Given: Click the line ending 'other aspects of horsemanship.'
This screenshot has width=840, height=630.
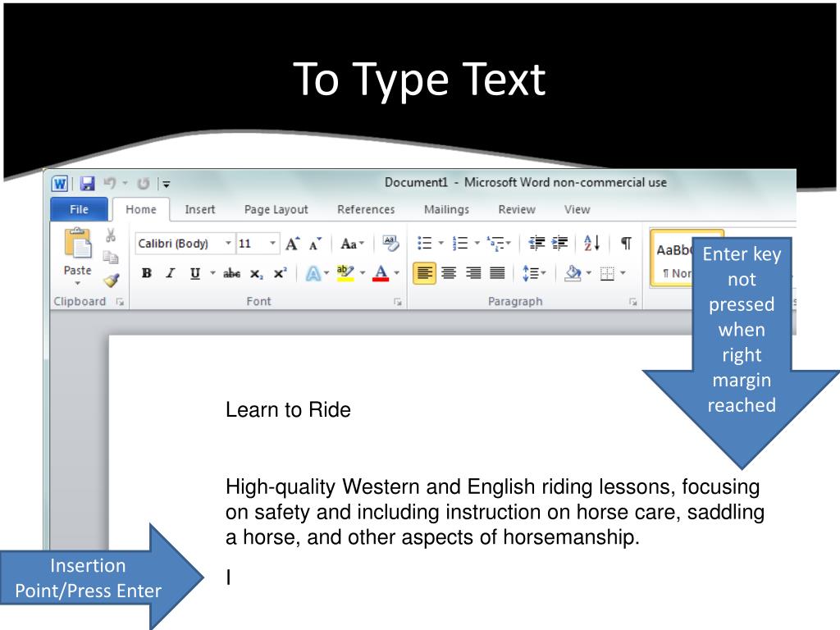Looking at the screenshot, I should coord(432,536).
